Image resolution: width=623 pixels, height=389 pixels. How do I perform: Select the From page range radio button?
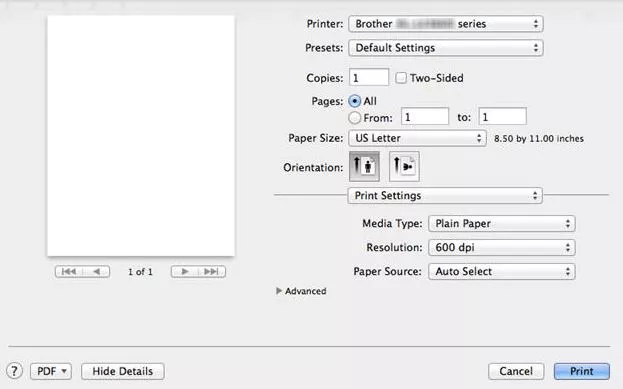click(x=354, y=118)
